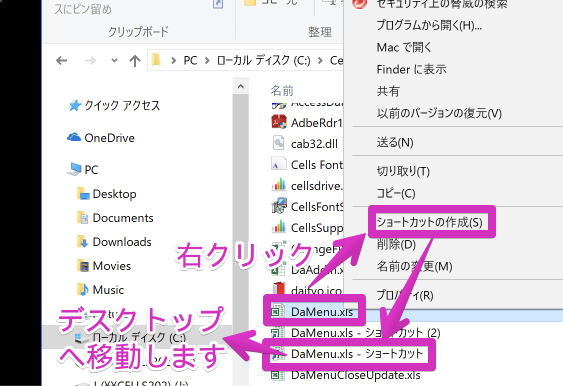Choose プログラムから開く(H)... from context menu
Screen dimensions: 563x386
[429, 25]
